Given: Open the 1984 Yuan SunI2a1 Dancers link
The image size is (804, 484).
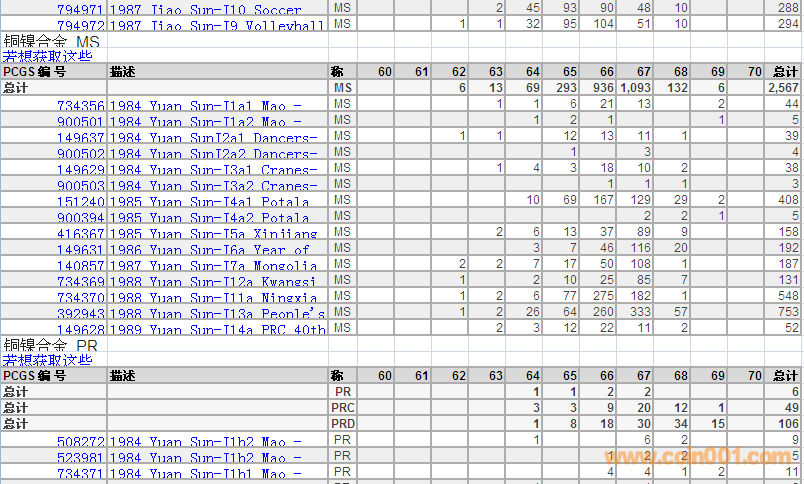Looking at the screenshot, I should [x=212, y=137].
